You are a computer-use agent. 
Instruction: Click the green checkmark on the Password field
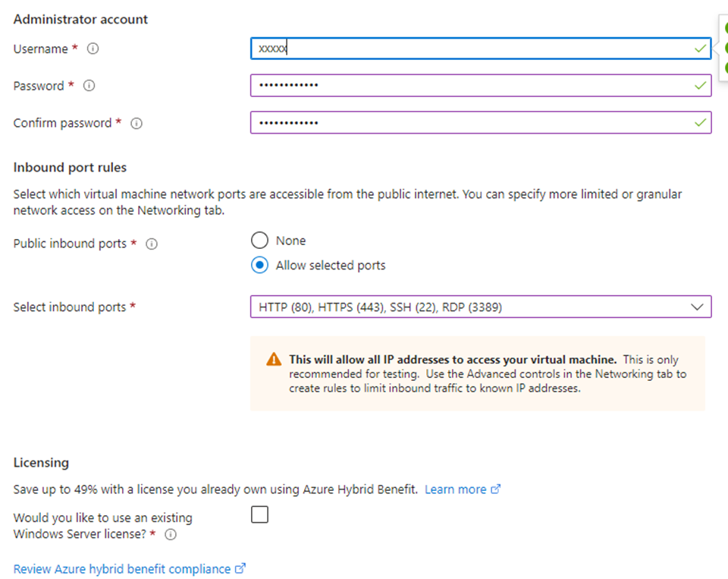pyautogui.click(x=700, y=85)
